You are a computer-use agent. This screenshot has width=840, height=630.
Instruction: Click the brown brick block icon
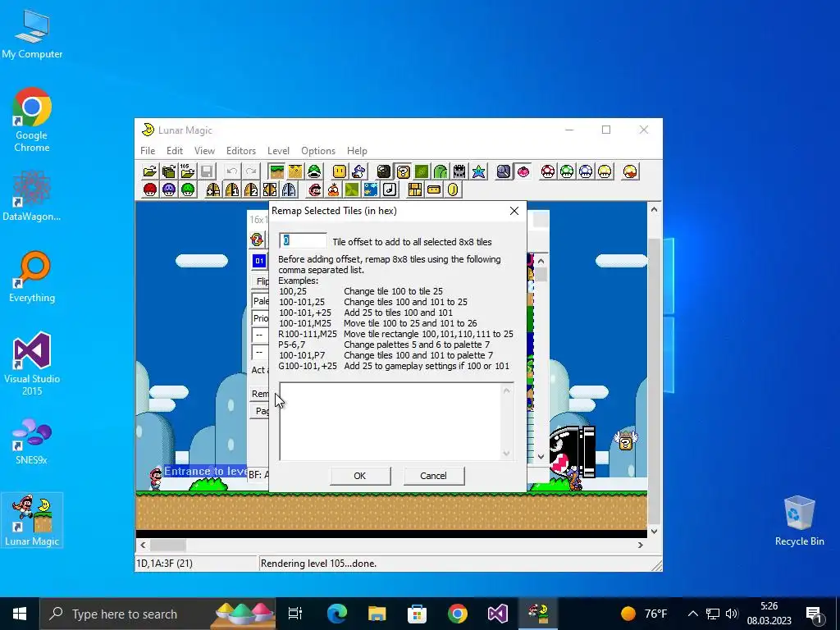pyautogui.click(x=414, y=189)
